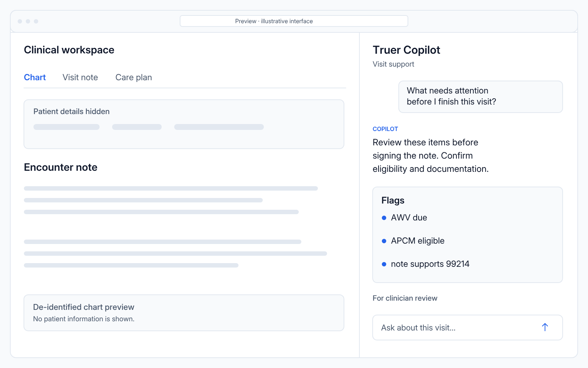Click the Clinical workspace heading

pyautogui.click(x=69, y=50)
